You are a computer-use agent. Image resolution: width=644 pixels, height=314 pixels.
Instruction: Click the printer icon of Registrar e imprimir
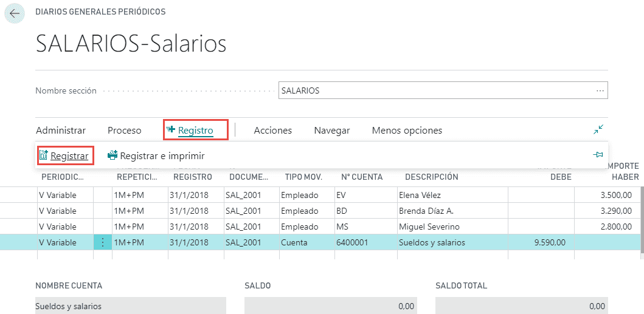click(x=112, y=155)
